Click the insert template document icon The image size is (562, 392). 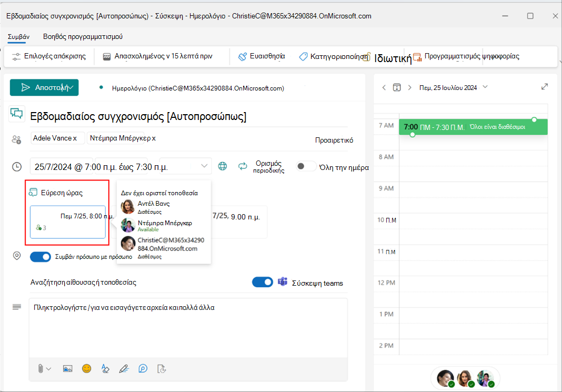162,369
